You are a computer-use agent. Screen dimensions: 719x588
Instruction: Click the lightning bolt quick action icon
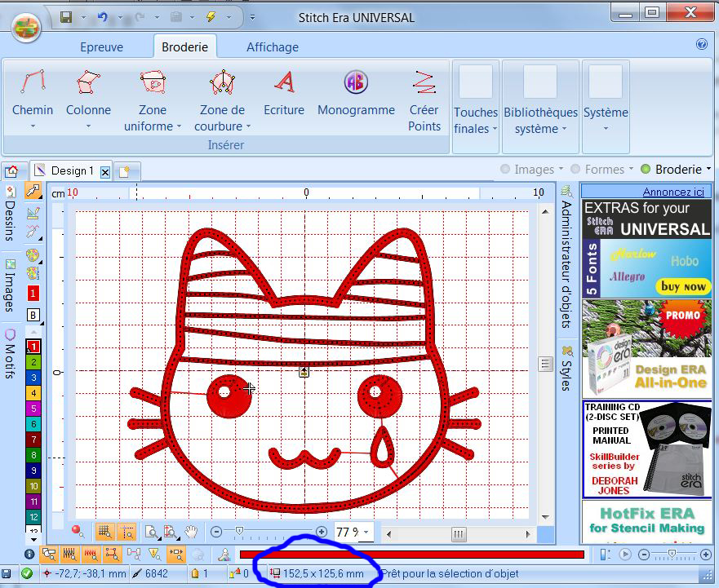[x=211, y=17]
